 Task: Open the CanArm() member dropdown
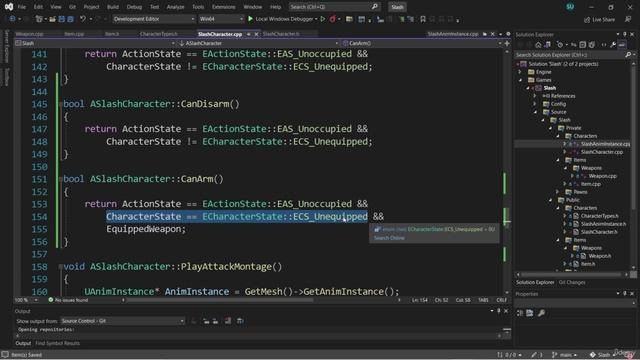(422, 43)
